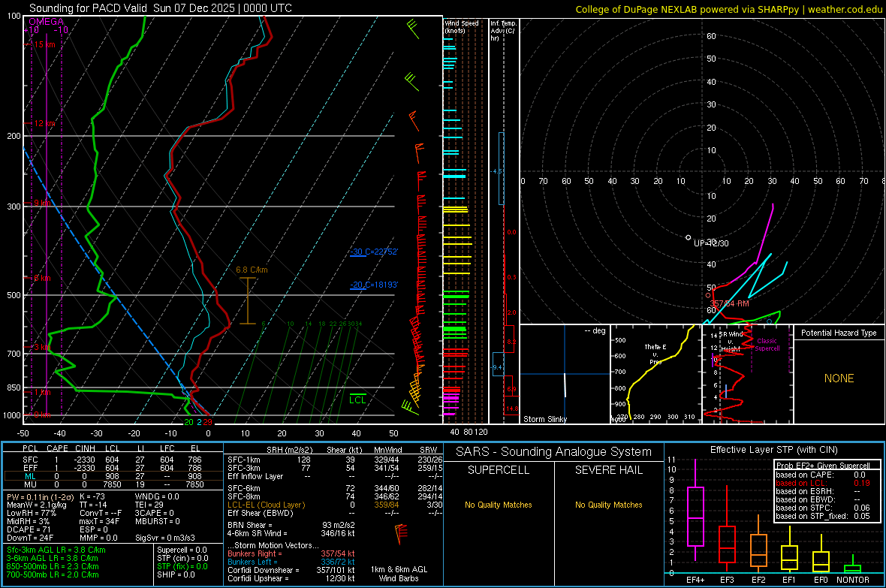The width and height of the screenshot is (886, 588).
Task: Click the 'MeanW = 2.1g/kg' value
Action: [36, 505]
